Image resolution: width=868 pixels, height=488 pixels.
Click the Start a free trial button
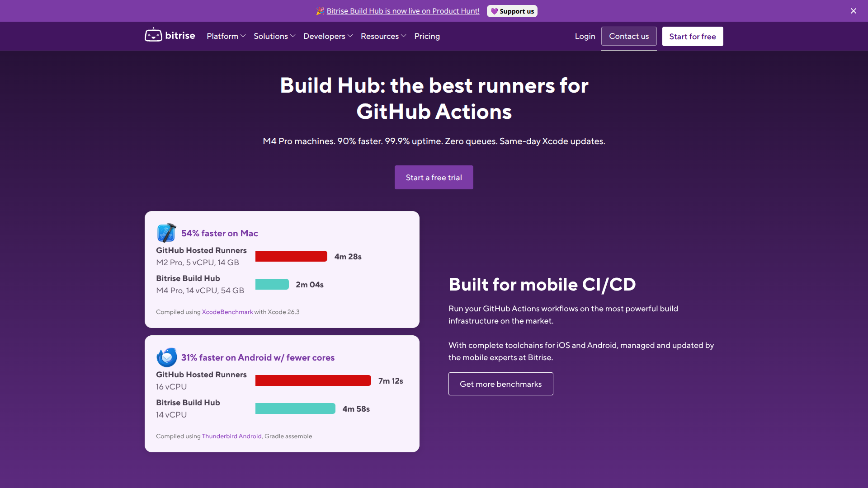point(434,177)
